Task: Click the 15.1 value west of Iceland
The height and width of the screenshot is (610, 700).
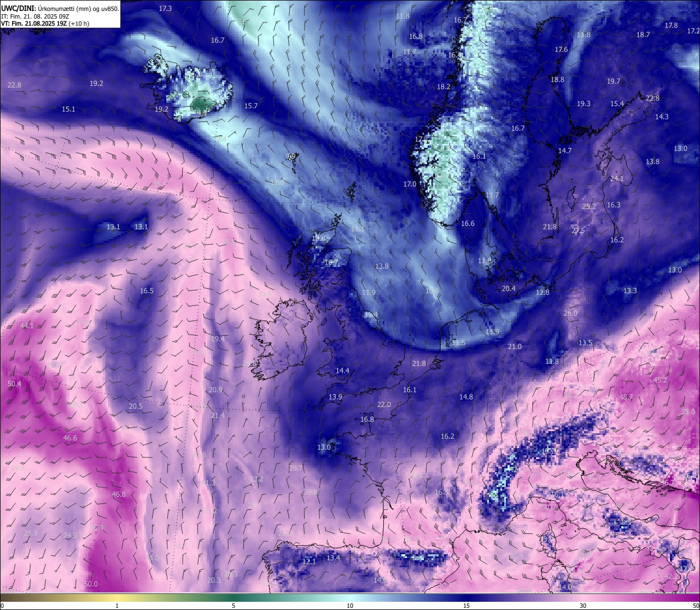Action: (68, 109)
